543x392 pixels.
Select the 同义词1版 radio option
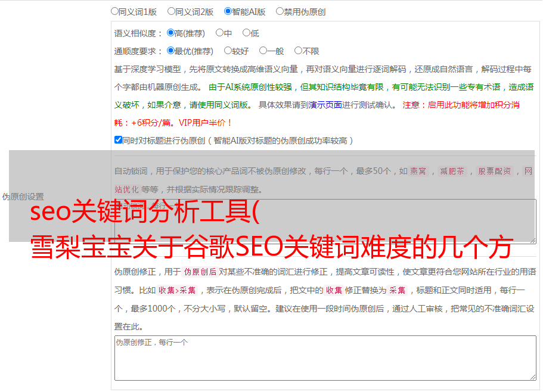pos(114,11)
